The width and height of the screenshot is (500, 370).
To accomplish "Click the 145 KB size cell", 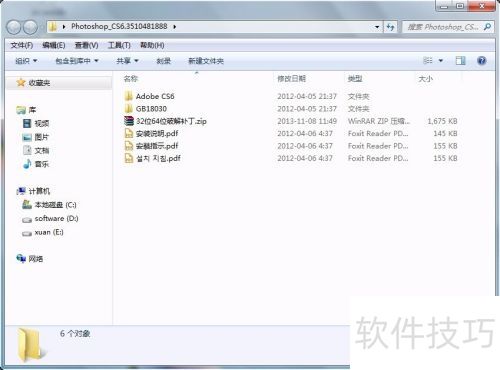I will 445,133.
